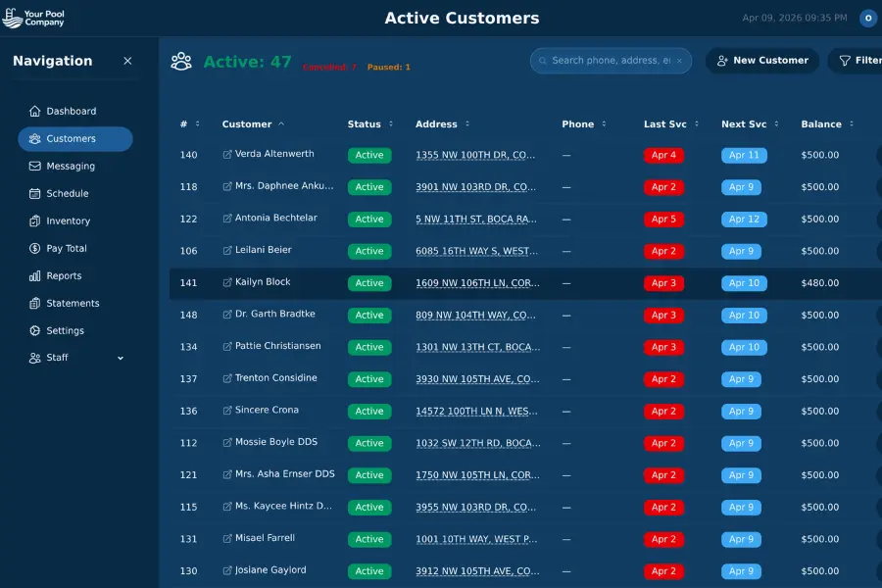
Task: Click customer number 148
Action: click(188, 316)
